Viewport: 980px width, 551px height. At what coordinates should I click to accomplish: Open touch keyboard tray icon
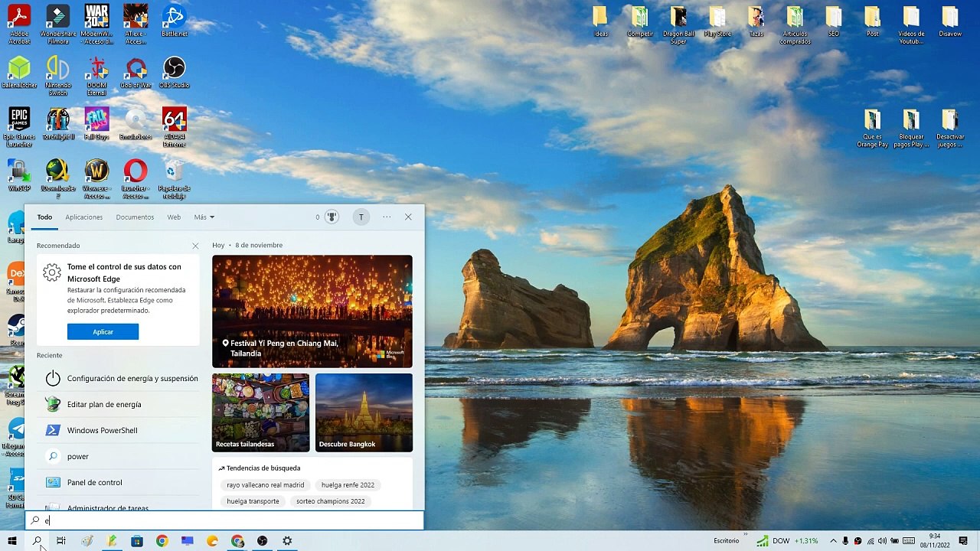pos(909,541)
